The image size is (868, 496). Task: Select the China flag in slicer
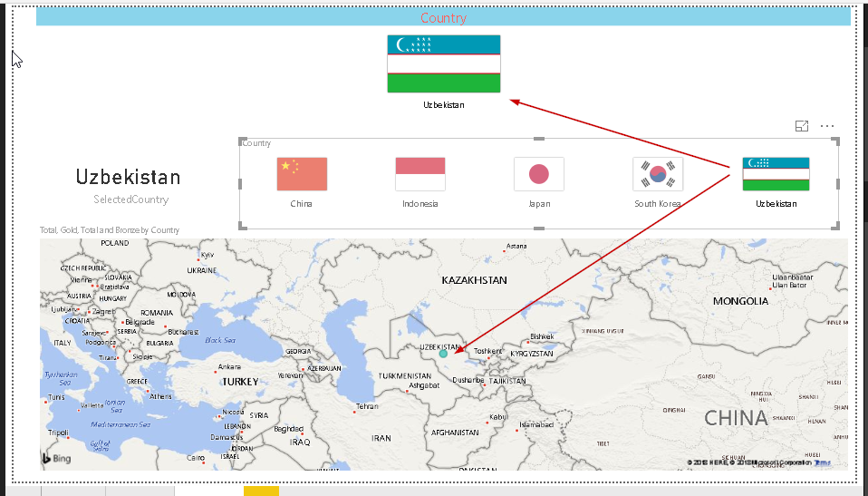click(302, 174)
